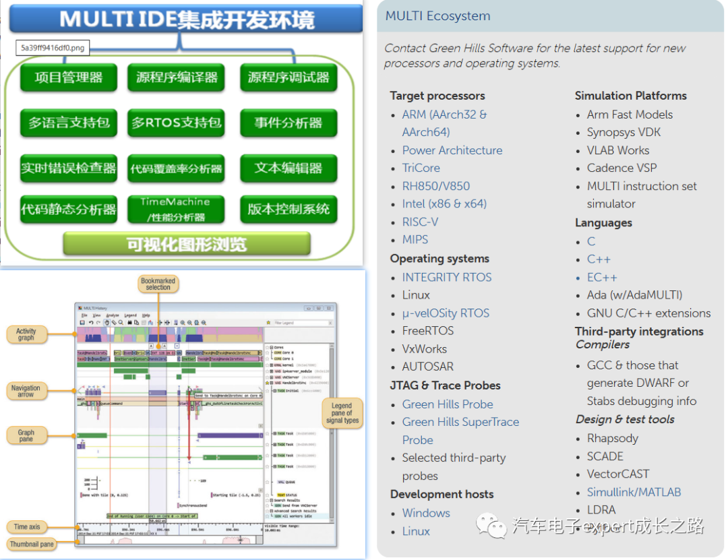Open the INTEGRITY RTOS link
The width and height of the screenshot is (728, 560).
[447, 277]
